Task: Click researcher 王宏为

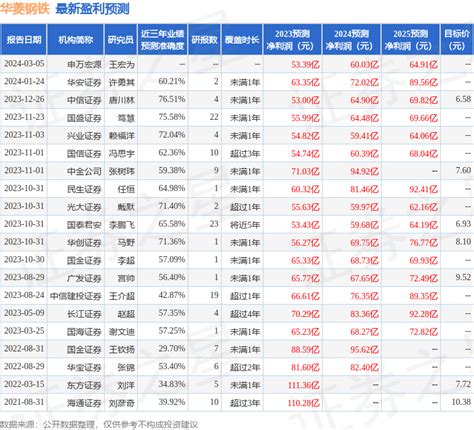Action: pos(122,64)
